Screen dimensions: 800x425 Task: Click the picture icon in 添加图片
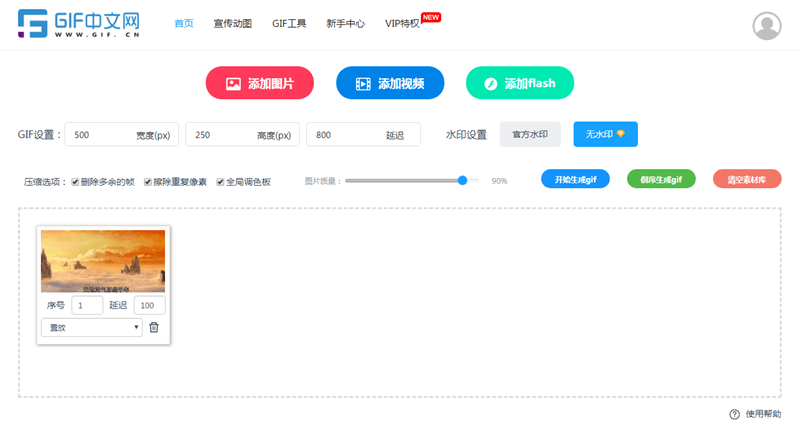pos(232,84)
